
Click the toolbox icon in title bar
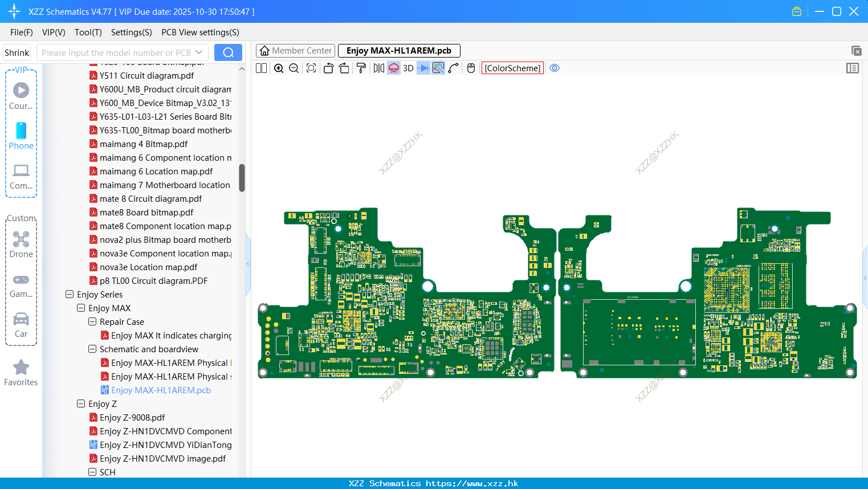pos(797,11)
